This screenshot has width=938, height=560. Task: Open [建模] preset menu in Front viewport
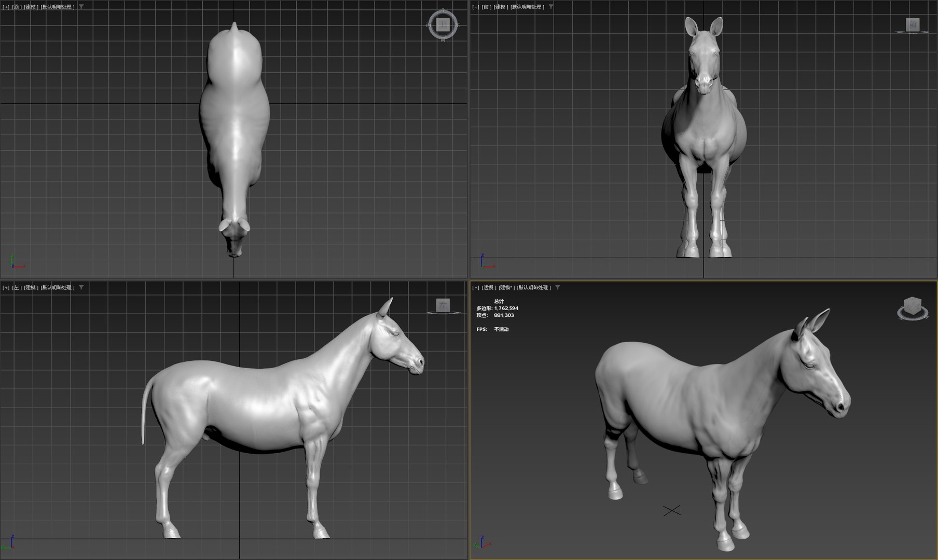[501, 7]
